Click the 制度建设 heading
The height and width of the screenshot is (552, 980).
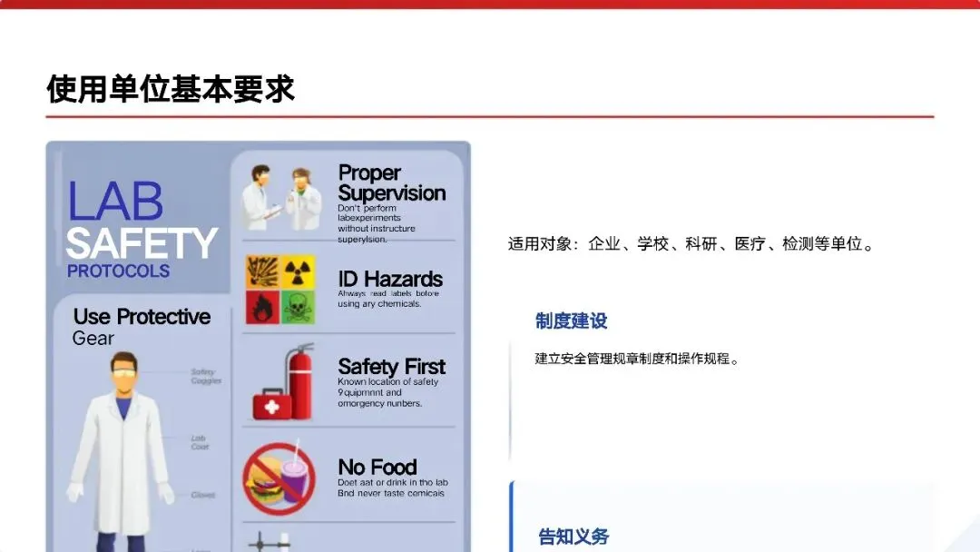click(572, 321)
